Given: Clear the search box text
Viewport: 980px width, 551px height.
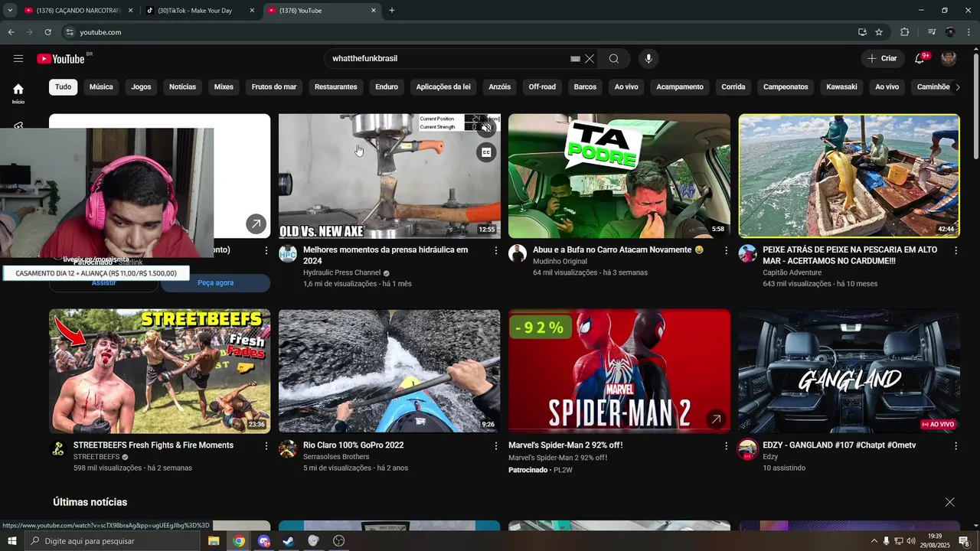Looking at the screenshot, I should tap(590, 59).
